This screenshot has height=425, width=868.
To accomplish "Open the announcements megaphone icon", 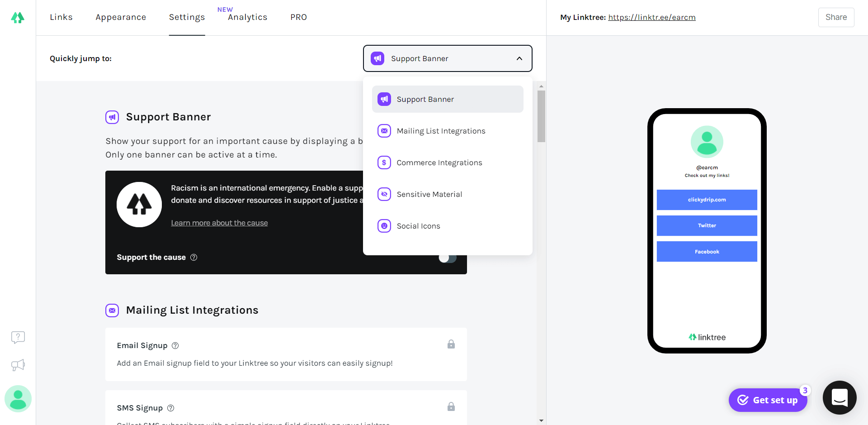I will point(18,365).
